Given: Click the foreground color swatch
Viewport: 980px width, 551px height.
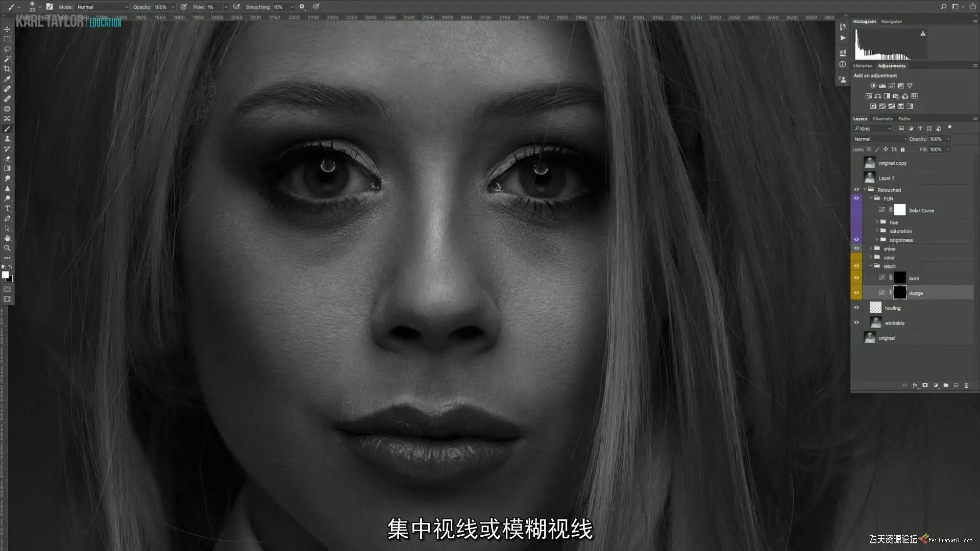Looking at the screenshot, I should tap(5, 275).
